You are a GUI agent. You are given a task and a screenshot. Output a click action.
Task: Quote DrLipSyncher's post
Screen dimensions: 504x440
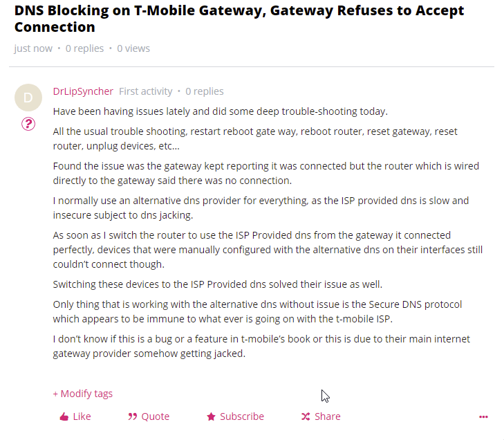[x=149, y=416]
